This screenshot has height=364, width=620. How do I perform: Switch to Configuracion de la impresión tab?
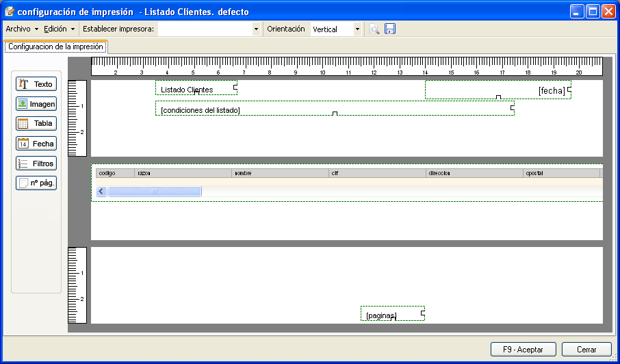(x=55, y=47)
